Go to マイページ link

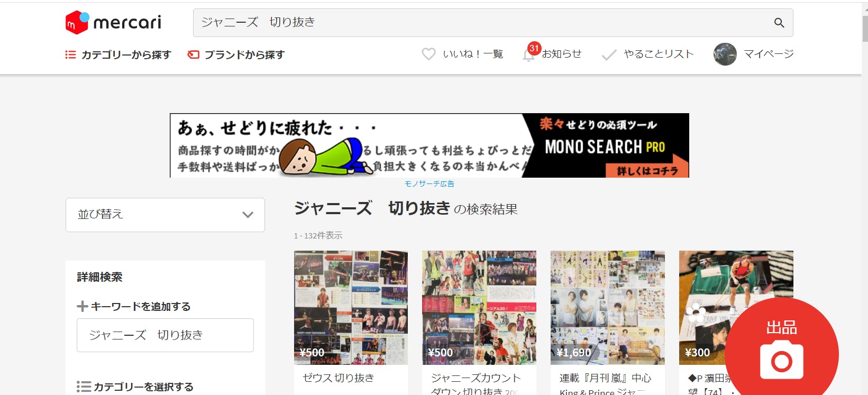[x=769, y=54]
